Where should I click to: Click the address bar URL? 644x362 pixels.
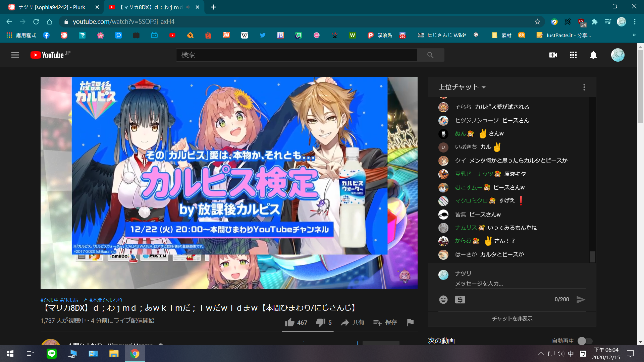123,22
